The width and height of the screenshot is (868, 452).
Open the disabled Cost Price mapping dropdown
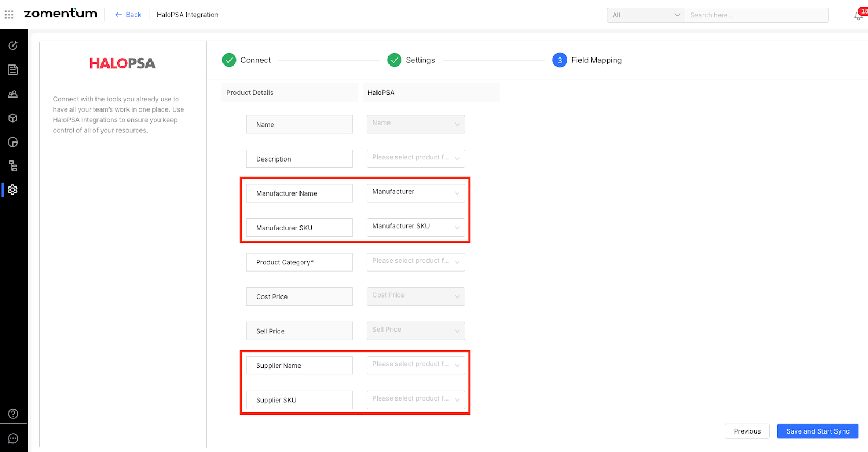tap(416, 296)
